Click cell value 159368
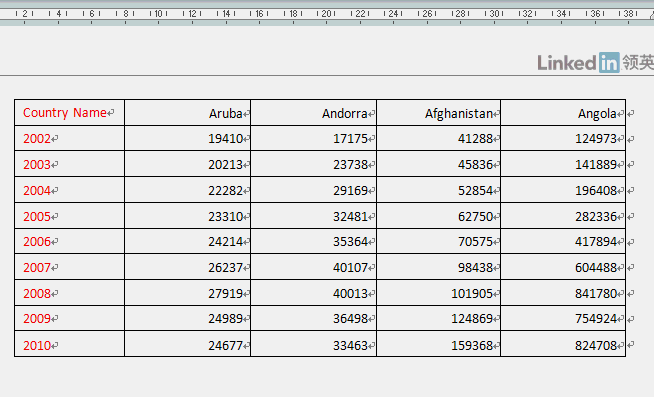The height and width of the screenshot is (397, 654). pos(472,345)
